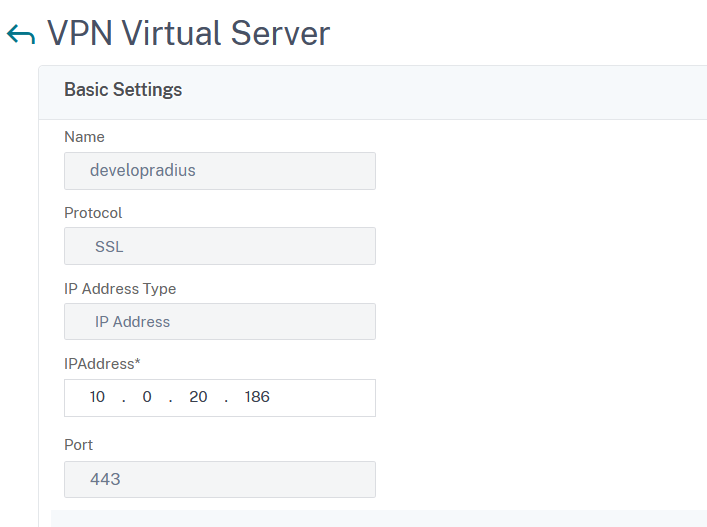Open the IP Address Type dropdown
707x527 pixels.
(219, 322)
